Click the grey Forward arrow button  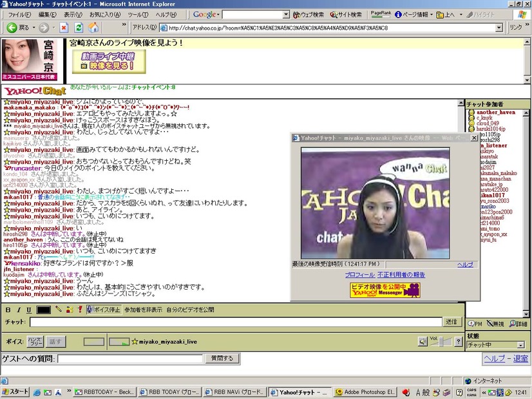pyautogui.click(x=43, y=28)
